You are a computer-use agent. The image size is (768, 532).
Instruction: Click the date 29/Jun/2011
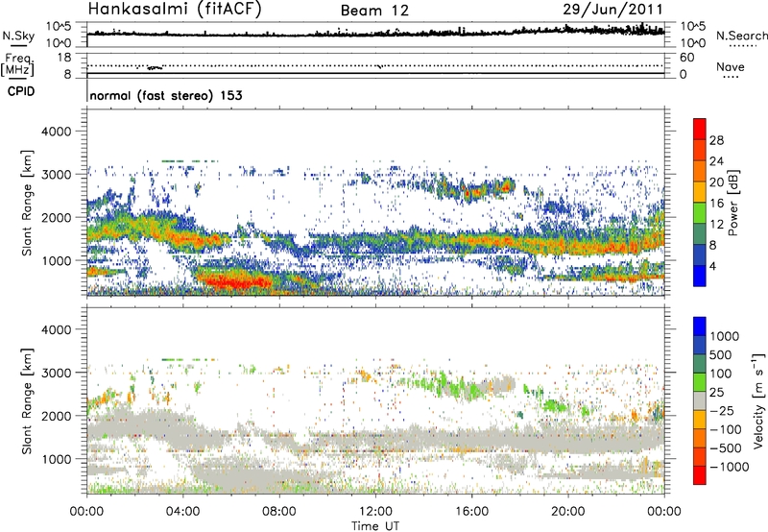point(612,9)
